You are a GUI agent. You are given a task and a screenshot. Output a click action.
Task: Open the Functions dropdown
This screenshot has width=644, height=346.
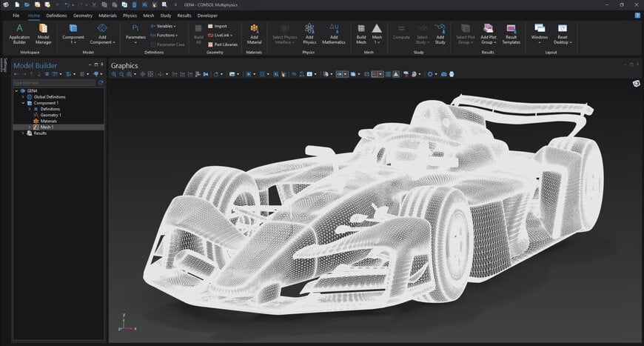(164, 36)
